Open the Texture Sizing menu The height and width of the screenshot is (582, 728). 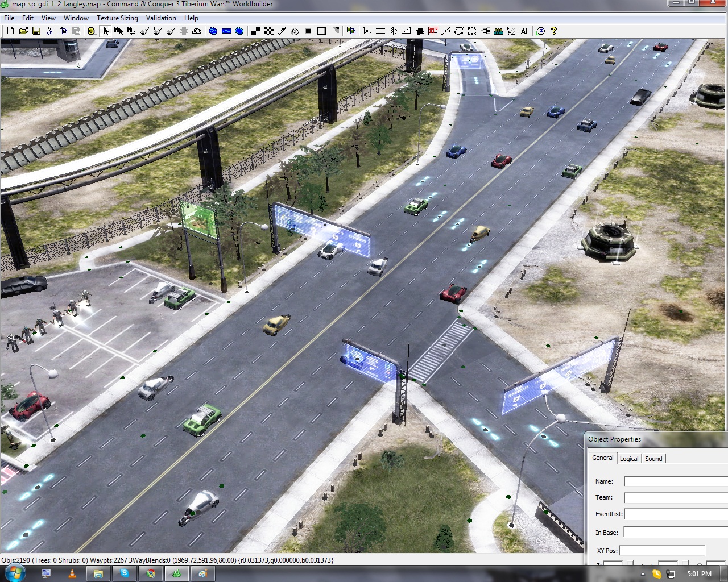tap(117, 18)
